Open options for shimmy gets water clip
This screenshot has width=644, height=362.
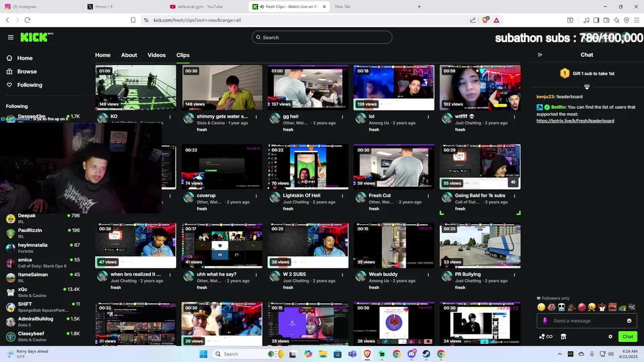click(x=256, y=117)
